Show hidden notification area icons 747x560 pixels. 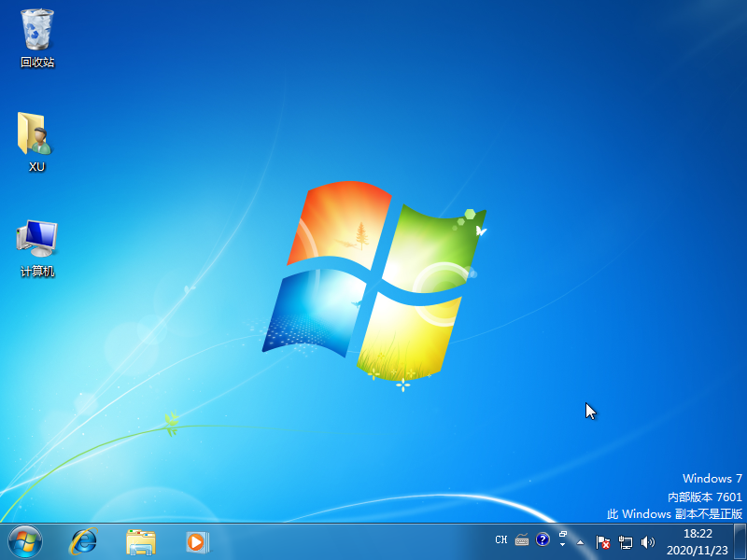[x=580, y=541]
